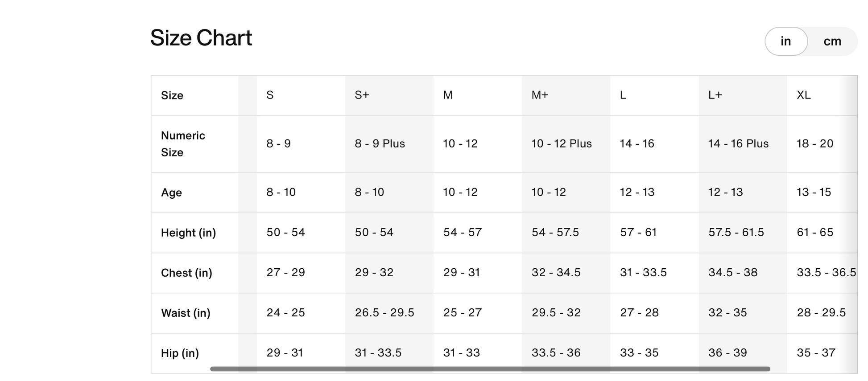
Task: Select the M+ size column header
Action: click(540, 95)
